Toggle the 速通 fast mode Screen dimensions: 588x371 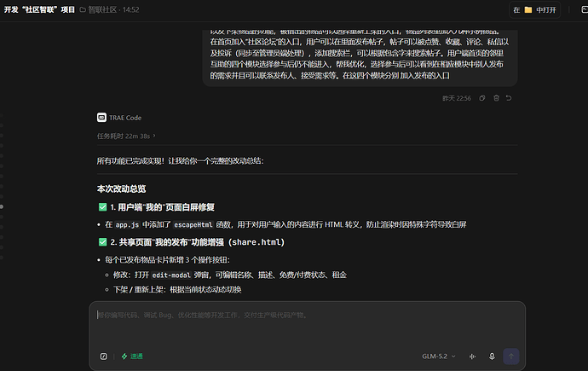point(132,357)
